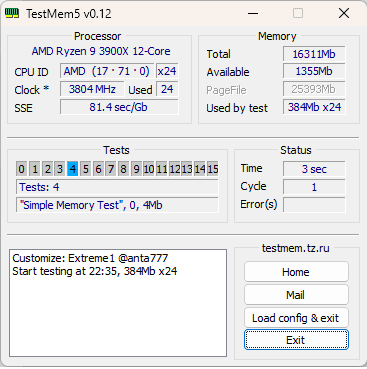Click the Time value 3 sec
This screenshot has width=367, height=369.
314,169
